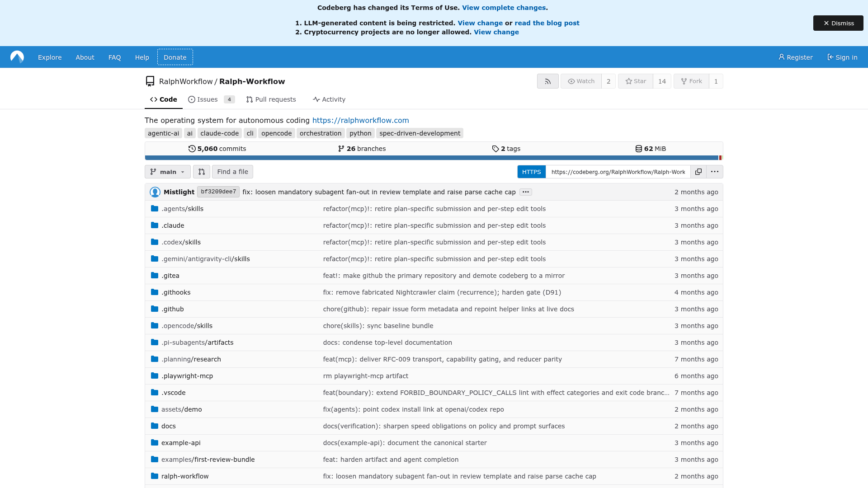Open the main branch dropdown
The image size is (868, 488).
(168, 172)
